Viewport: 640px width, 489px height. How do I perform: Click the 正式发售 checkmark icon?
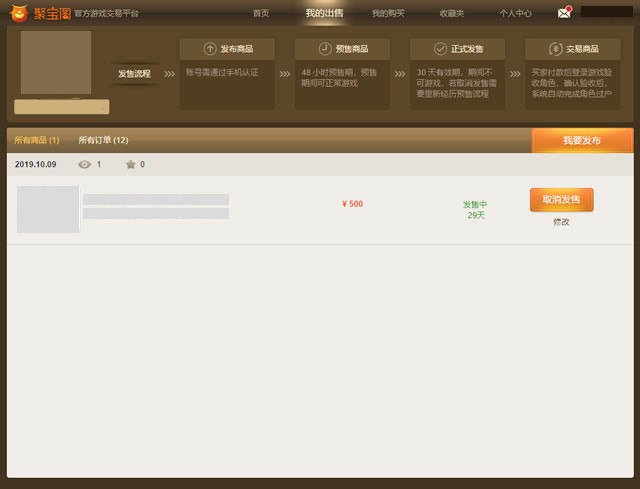[x=441, y=49]
